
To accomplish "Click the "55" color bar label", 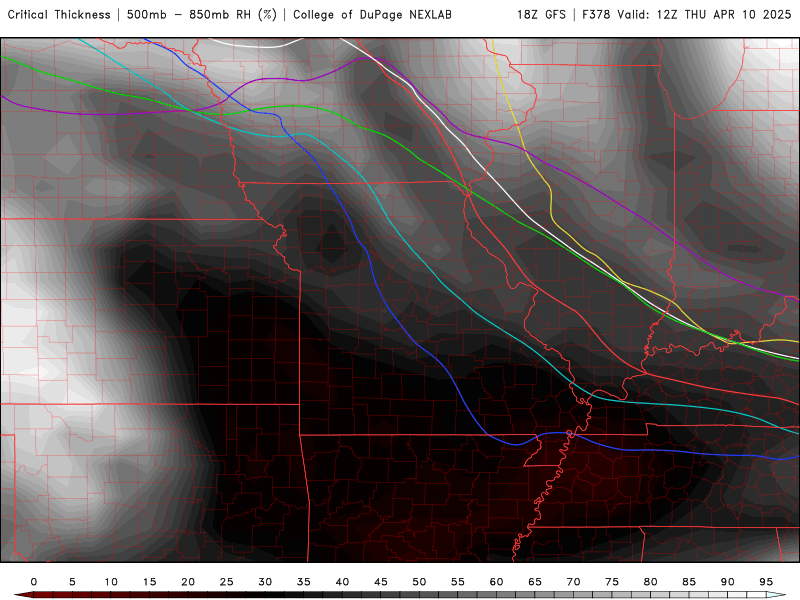I will point(458,582).
